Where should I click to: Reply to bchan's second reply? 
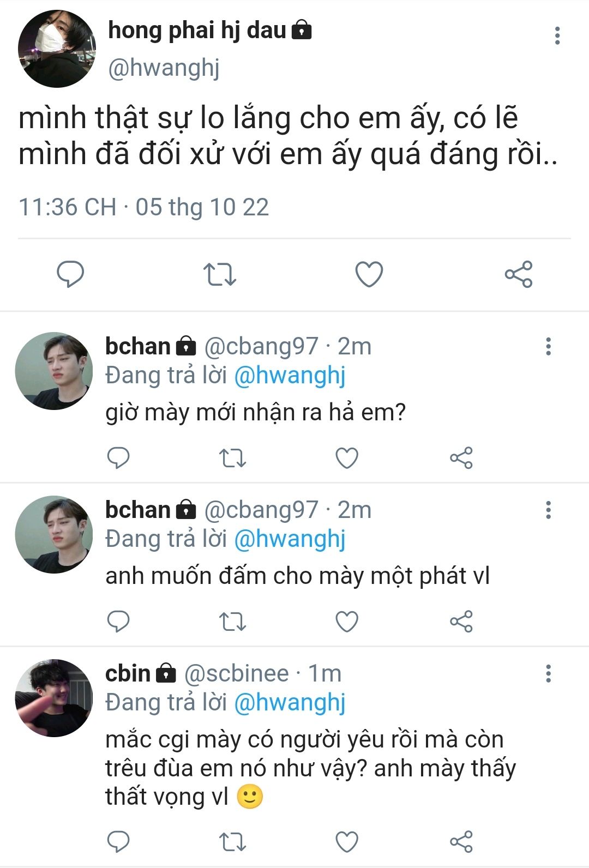[x=118, y=621]
